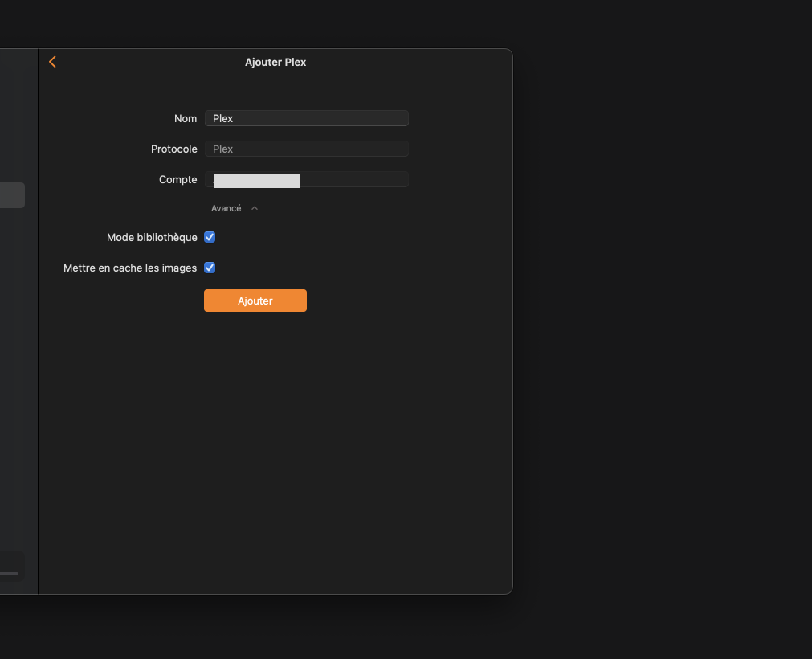
Task: Click the Protocole label
Action: (x=174, y=149)
